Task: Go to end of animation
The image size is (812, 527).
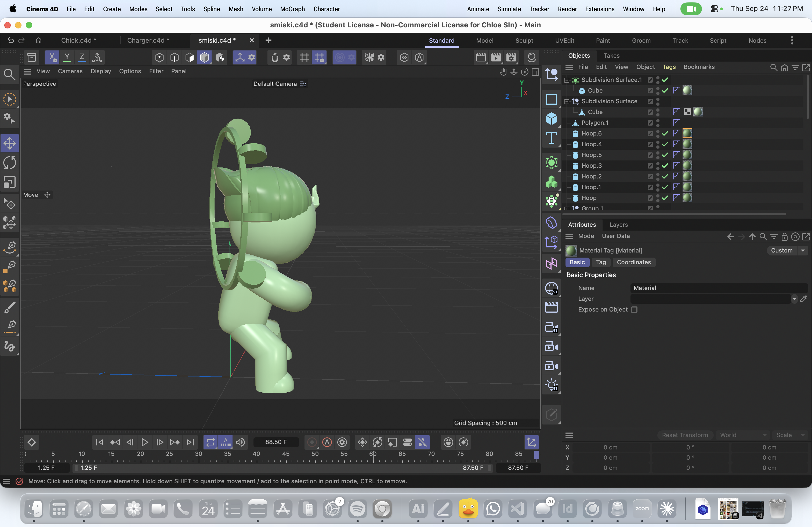Action: coord(190,442)
